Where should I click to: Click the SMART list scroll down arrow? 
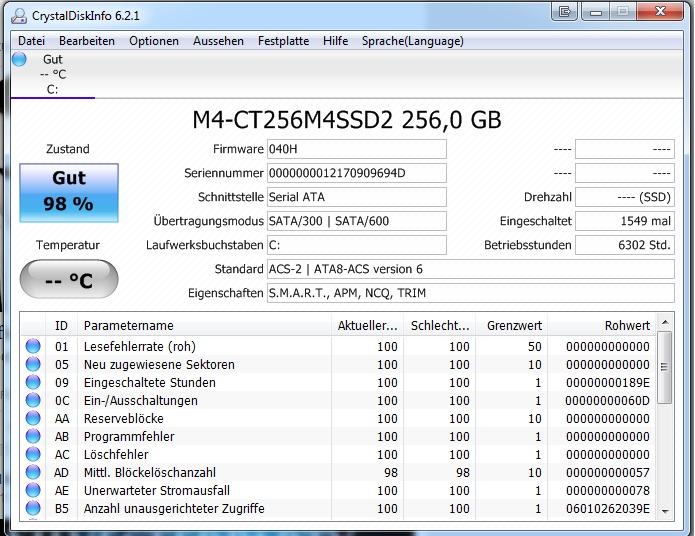tap(665, 511)
